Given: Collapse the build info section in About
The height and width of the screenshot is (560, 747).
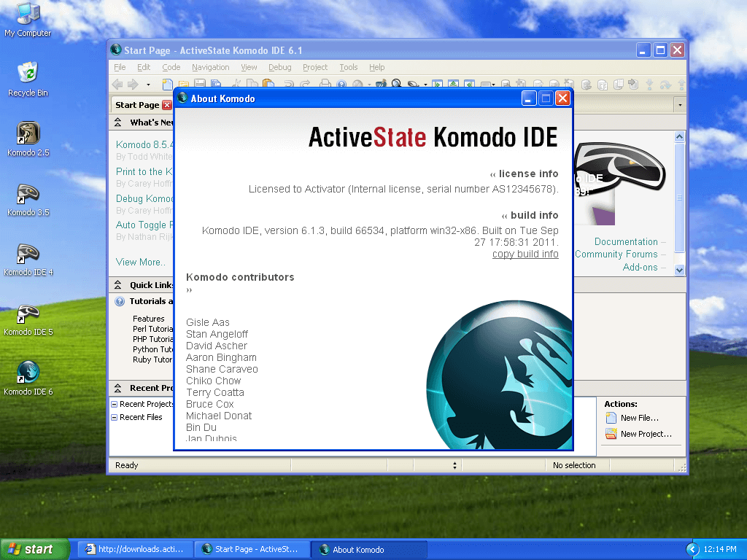Looking at the screenshot, I should coord(505,216).
